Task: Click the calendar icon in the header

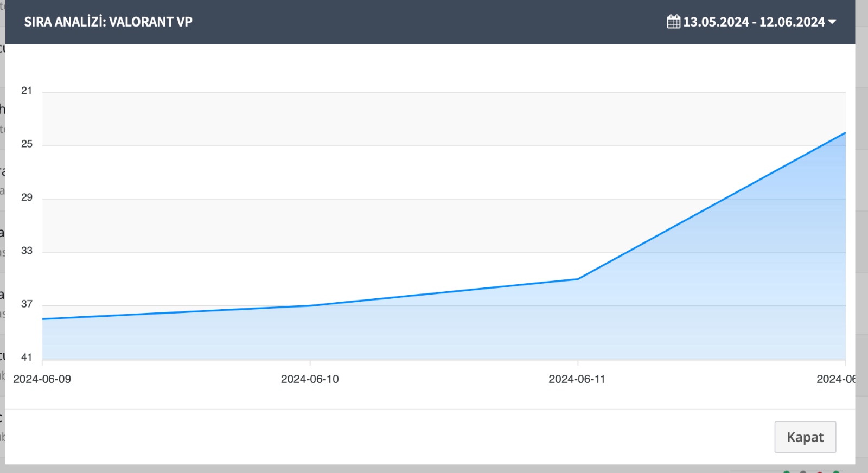Action: 673,22
